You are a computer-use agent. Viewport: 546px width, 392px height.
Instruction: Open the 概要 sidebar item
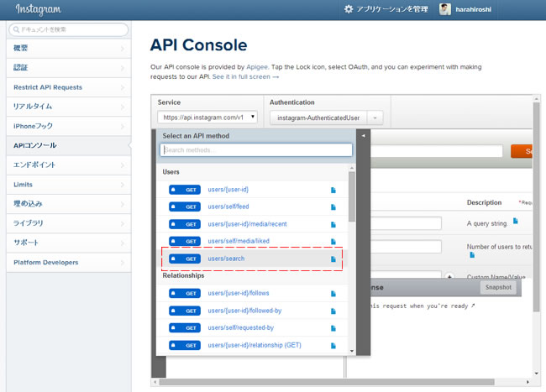click(69, 49)
